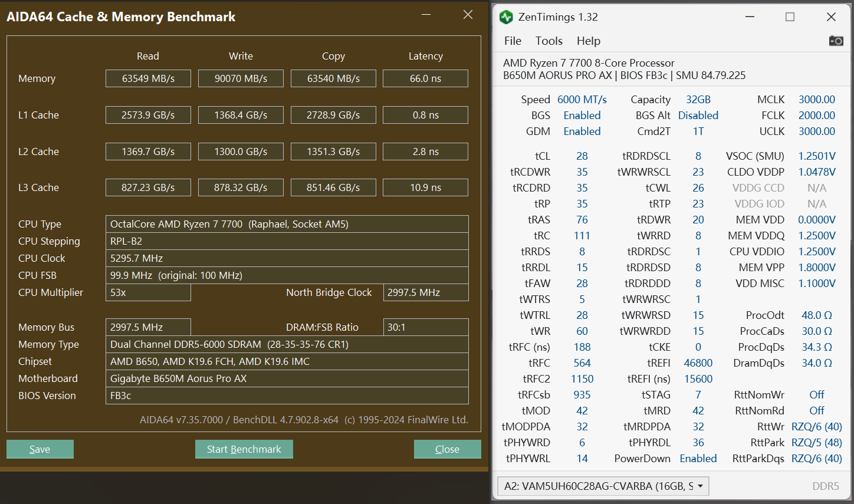Maximize the ZenTimings window

[790, 17]
